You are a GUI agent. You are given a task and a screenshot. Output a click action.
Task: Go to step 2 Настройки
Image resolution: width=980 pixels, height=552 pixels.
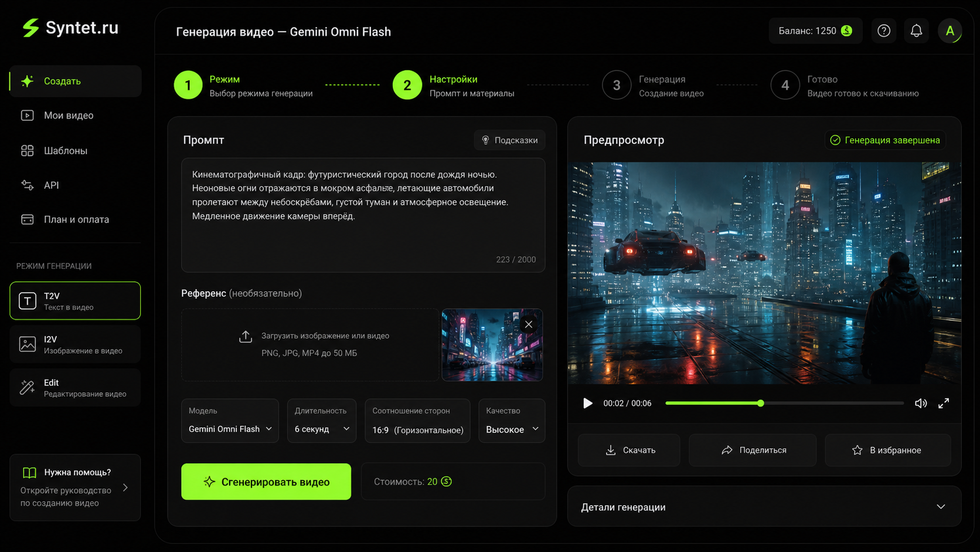coord(454,86)
